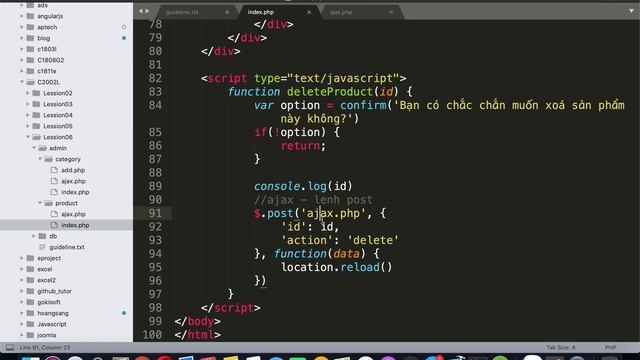The image size is (640, 360).
Task: Close the index.php tab
Action: pos(309,12)
